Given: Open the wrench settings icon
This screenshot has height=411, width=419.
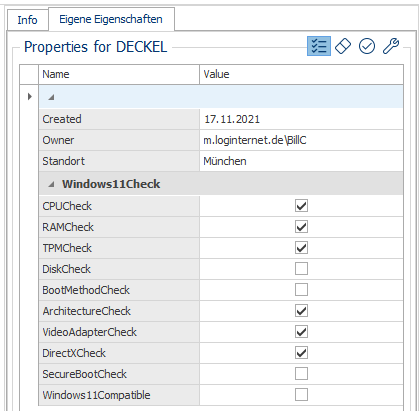Looking at the screenshot, I should click(x=391, y=46).
